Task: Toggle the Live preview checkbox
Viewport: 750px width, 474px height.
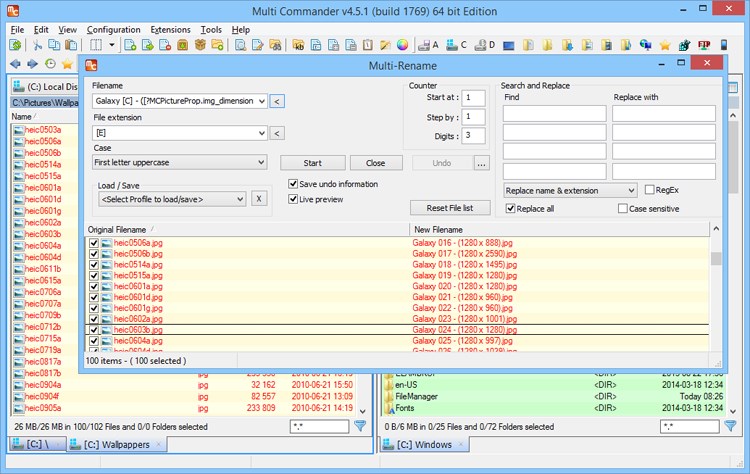Action: (293, 199)
